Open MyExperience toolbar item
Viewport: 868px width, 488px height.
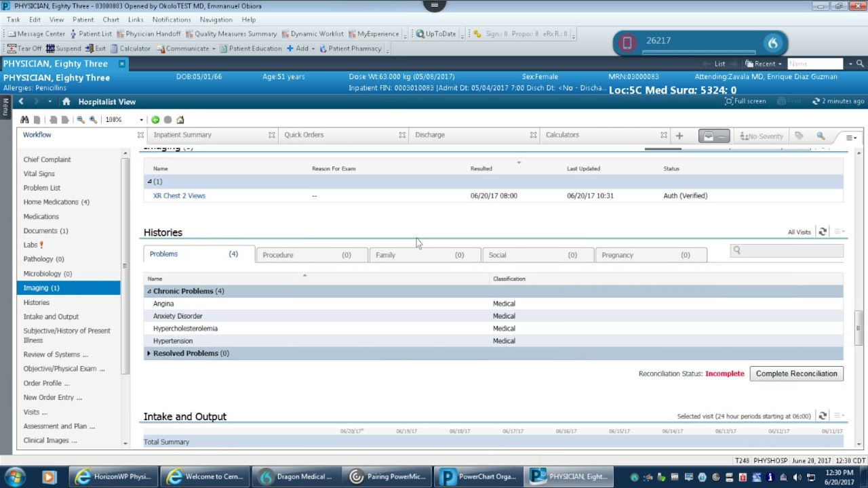pos(373,33)
